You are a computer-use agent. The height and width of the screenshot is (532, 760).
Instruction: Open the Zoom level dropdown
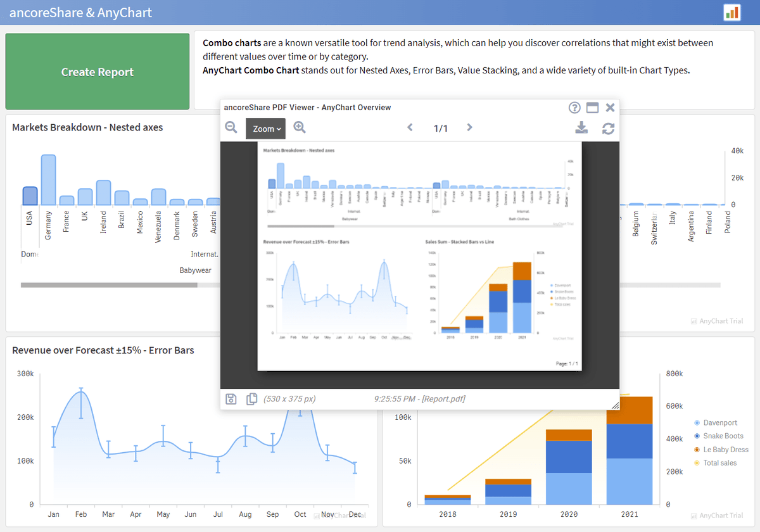click(x=265, y=128)
